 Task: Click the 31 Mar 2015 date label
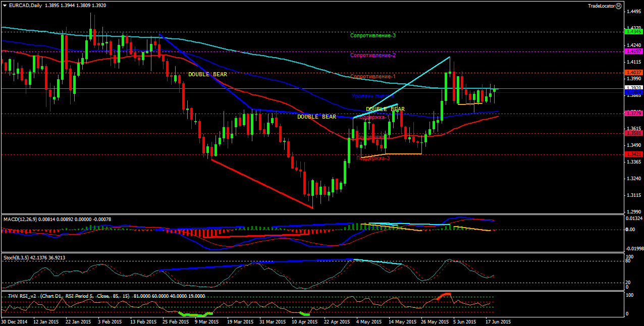coord(272,321)
